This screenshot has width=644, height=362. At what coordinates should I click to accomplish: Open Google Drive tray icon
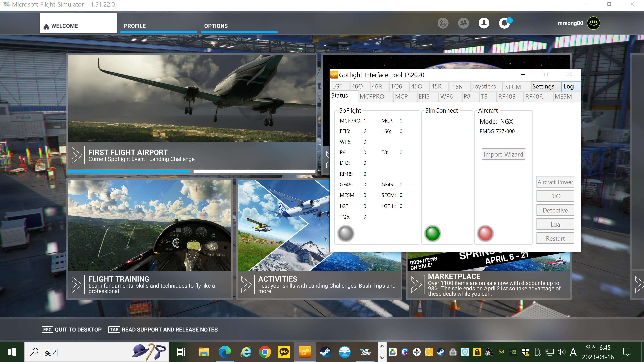(392, 352)
